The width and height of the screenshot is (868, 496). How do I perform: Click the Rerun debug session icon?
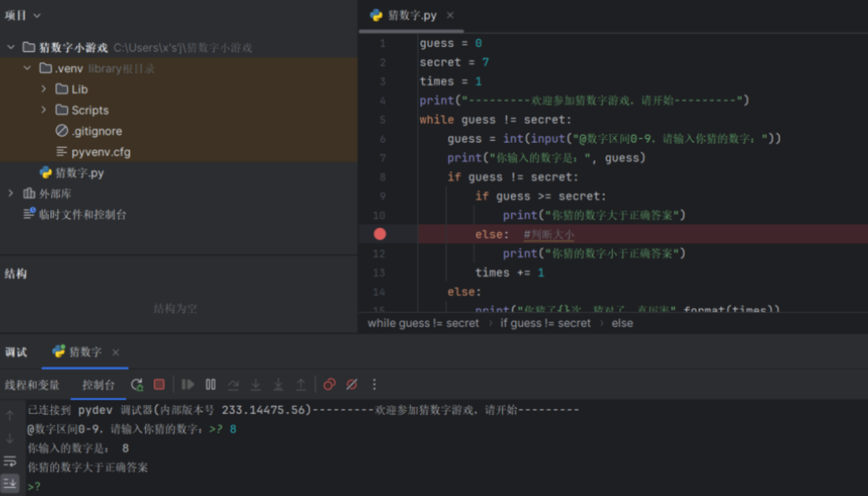click(137, 385)
